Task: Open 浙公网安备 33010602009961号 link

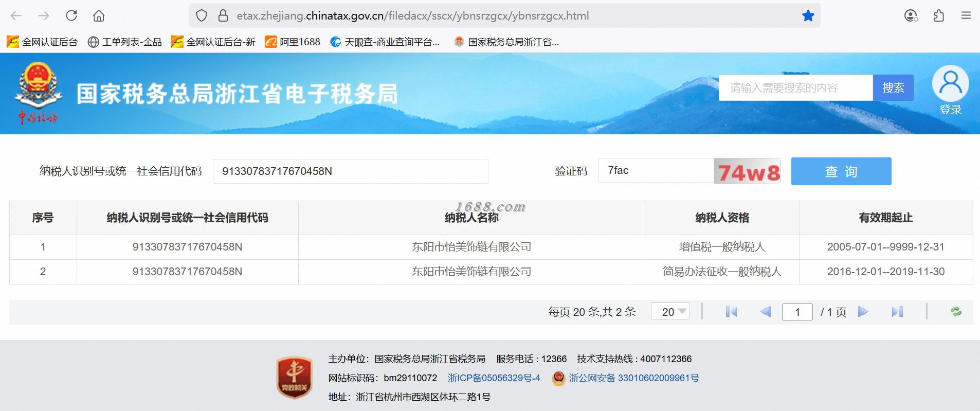Action: 633,378
